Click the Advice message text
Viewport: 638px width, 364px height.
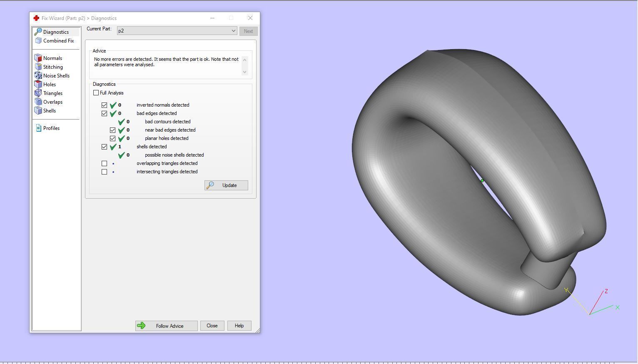click(x=166, y=62)
